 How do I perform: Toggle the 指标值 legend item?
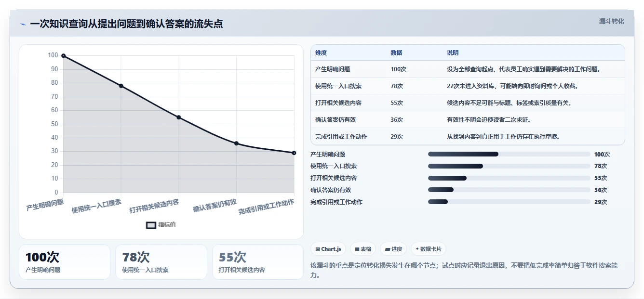pyautogui.click(x=161, y=225)
